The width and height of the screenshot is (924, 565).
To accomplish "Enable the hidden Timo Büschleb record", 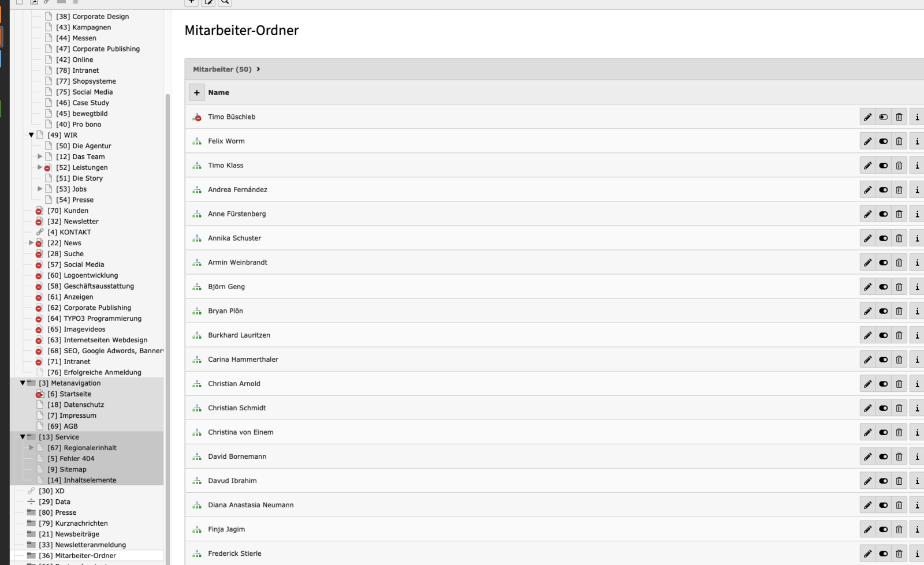I will [884, 117].
